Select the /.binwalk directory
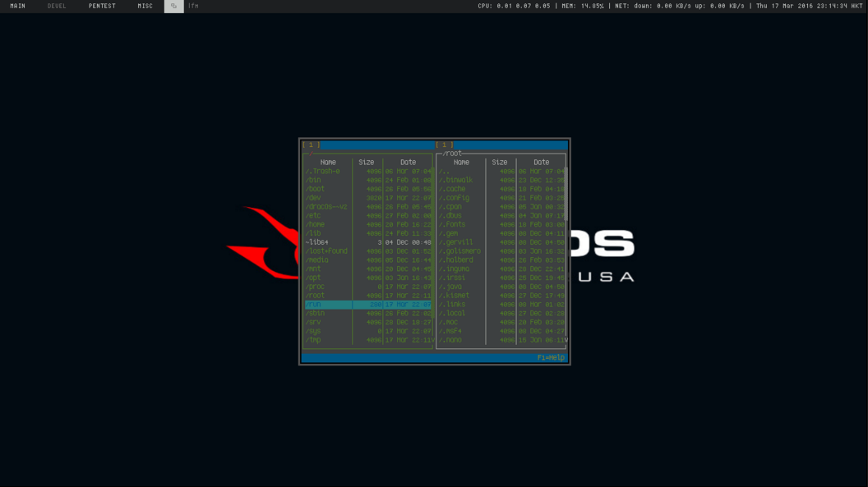 (501, 180)
